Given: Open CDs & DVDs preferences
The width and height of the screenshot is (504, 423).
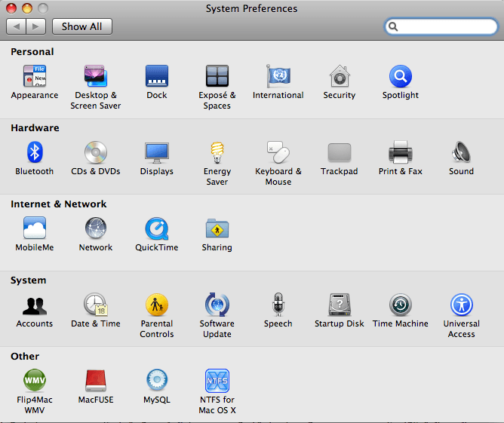Looking at the screenshot, I should point(96,152).
